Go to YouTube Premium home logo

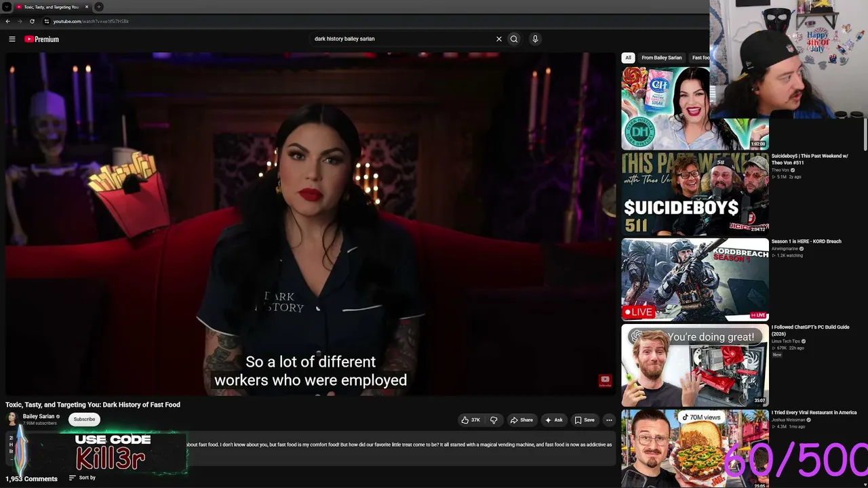(x=42, y=39)
